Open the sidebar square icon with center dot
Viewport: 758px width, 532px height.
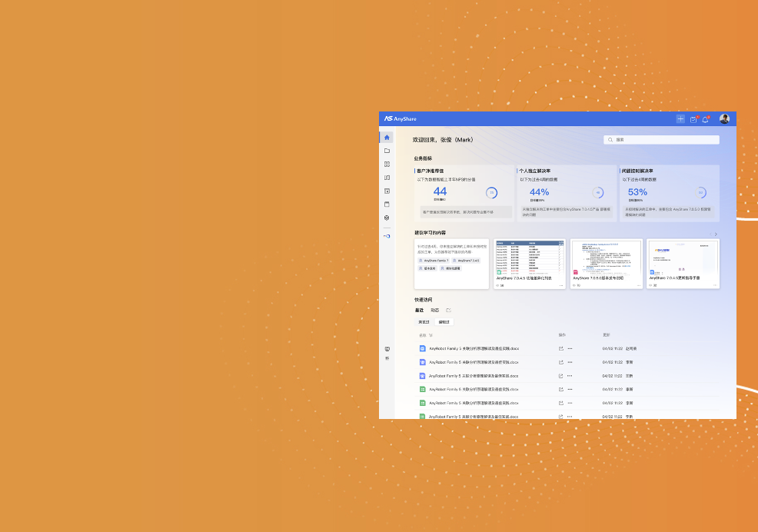coord(387,191)
